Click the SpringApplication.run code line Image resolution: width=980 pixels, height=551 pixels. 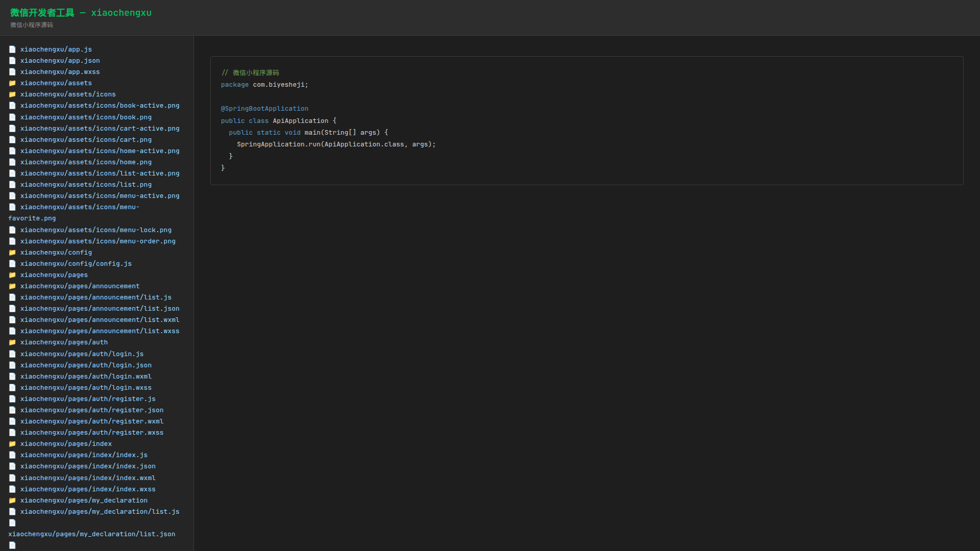[336, 144]
